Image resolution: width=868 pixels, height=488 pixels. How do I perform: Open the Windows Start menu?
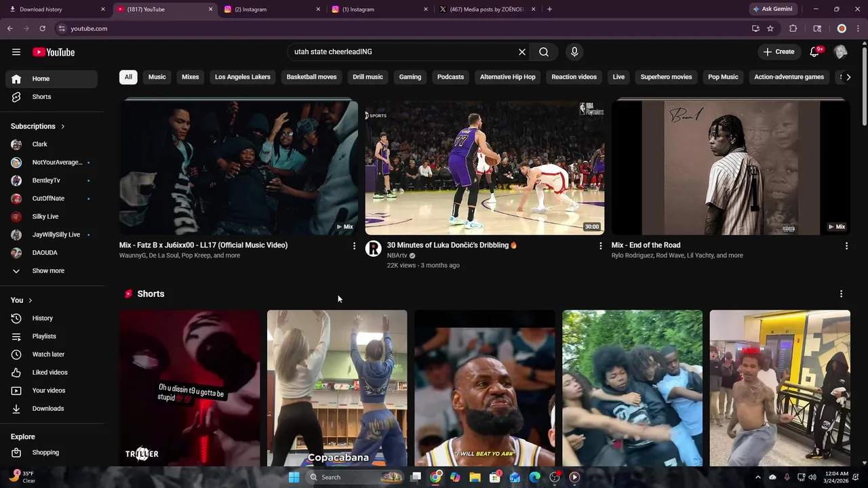click(294, 477)
